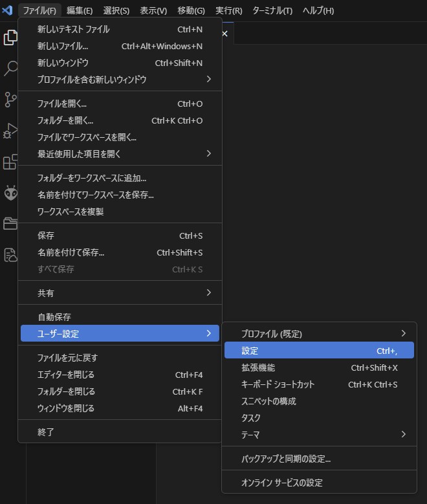Open the ファイル(F) menu

39,10
